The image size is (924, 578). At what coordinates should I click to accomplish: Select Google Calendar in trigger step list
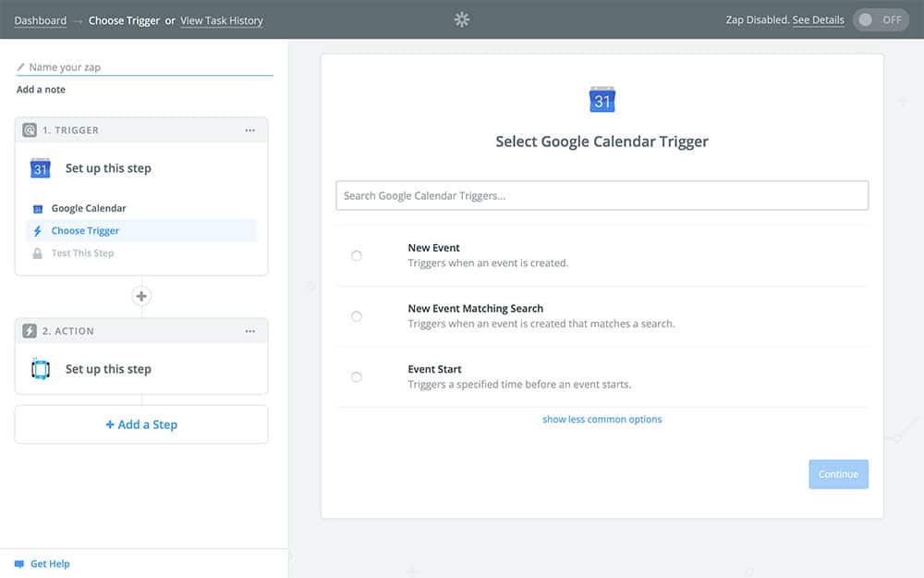coord(89,209)
